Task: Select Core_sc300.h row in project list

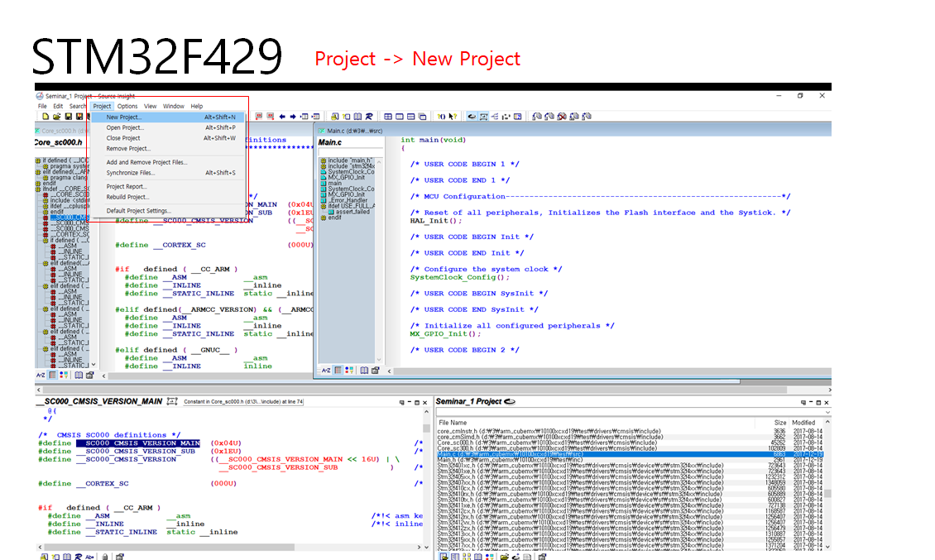Action: 630,448
